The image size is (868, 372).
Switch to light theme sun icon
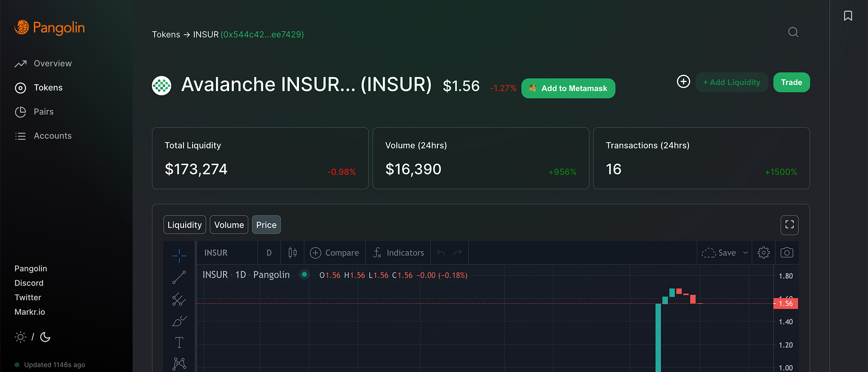pos(20,337)
